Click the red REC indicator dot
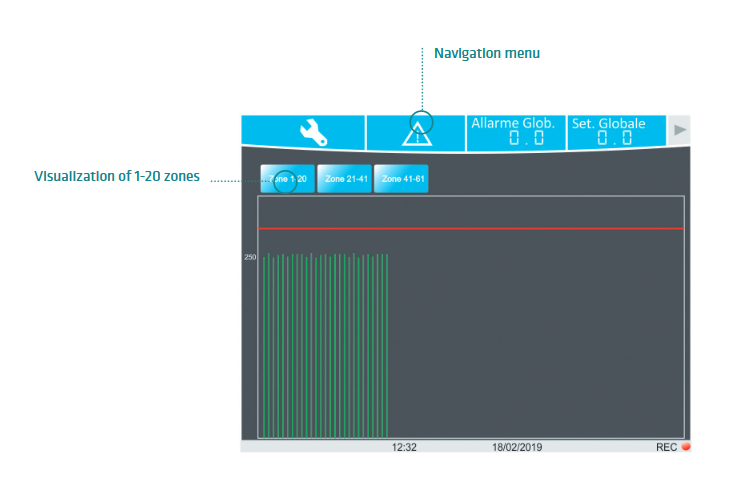 point(686,447)
